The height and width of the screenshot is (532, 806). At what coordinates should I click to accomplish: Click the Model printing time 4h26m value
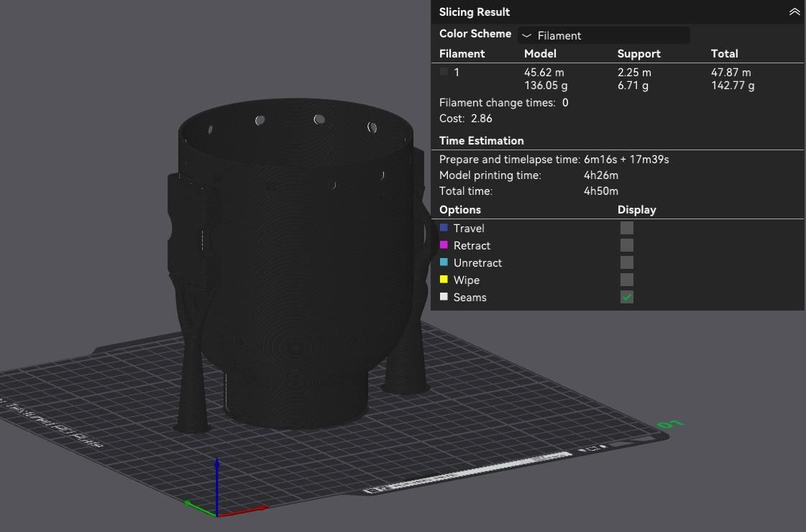click(x=601, y=175)
